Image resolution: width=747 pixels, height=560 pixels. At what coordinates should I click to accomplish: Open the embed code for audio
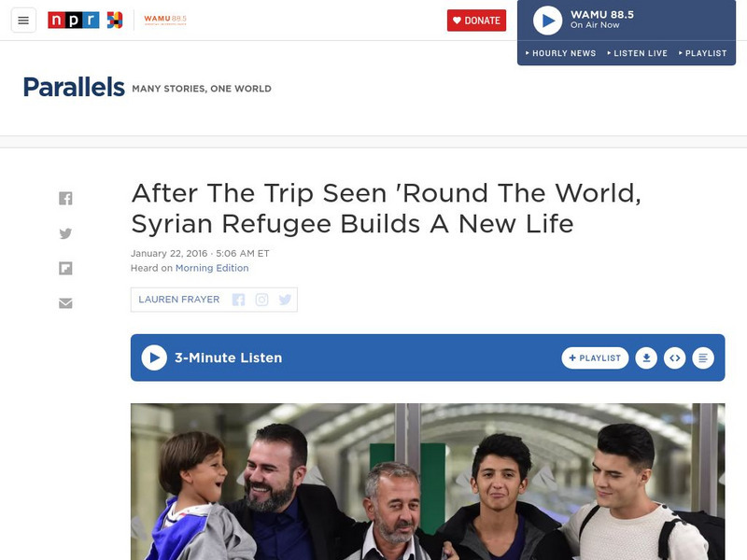[x=674, y=358]
